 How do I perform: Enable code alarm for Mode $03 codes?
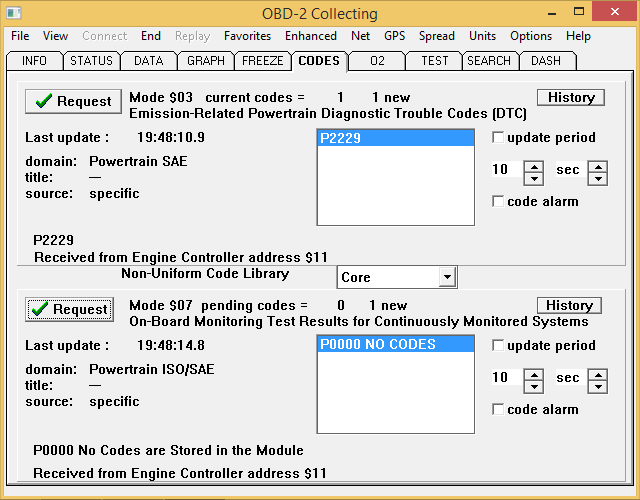499,202
